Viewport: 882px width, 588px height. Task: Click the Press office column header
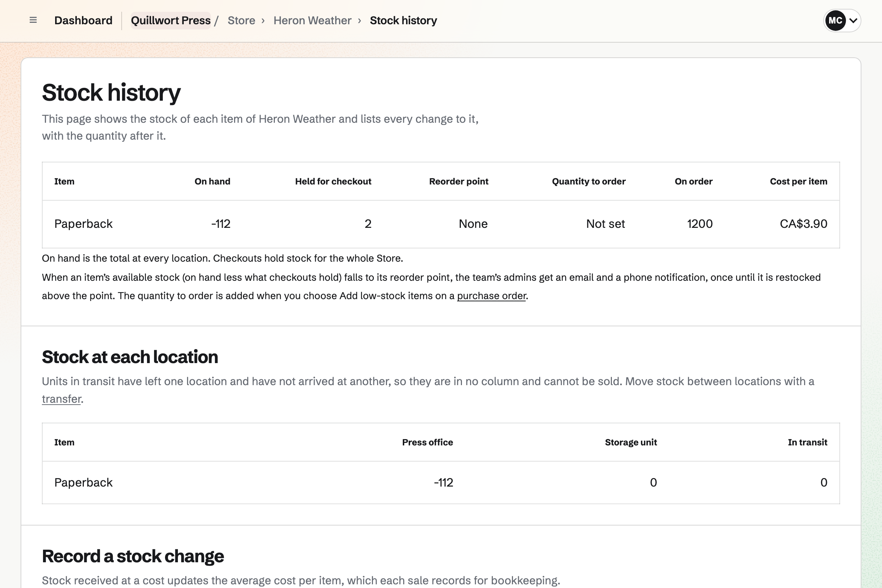[427, 442]
